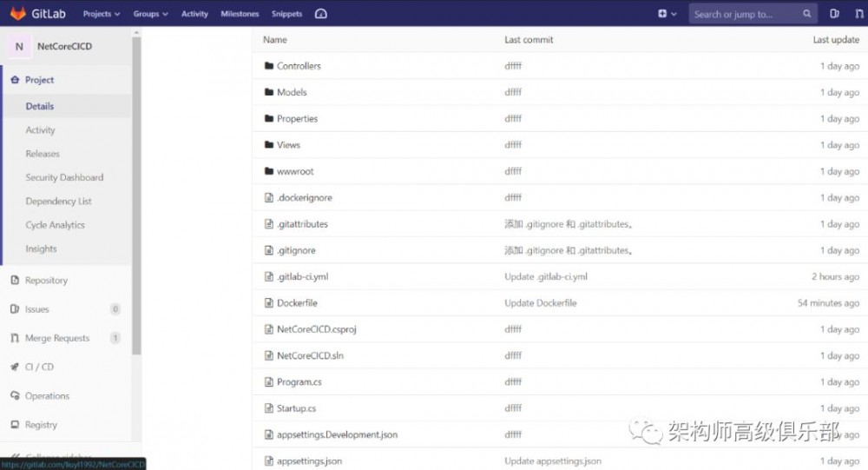Click the CI / CD rocket icon
Screen dimensions: 868x470
pyautogui.click(x=15, y=367)
